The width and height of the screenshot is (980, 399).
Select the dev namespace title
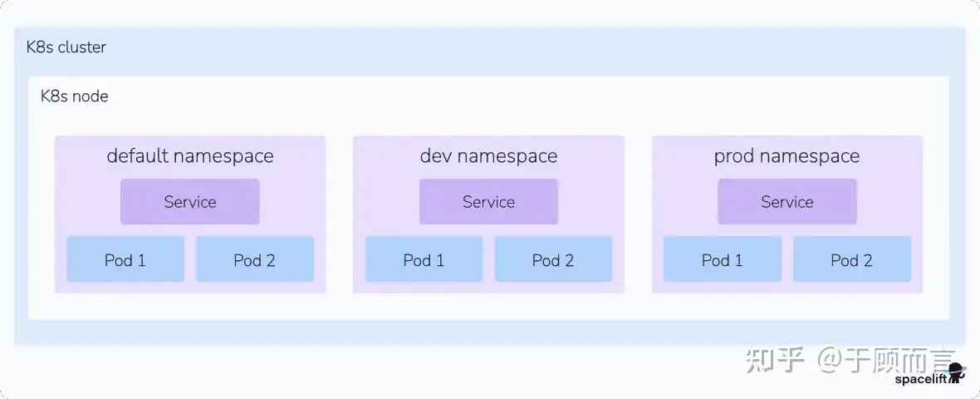(488, 155)
